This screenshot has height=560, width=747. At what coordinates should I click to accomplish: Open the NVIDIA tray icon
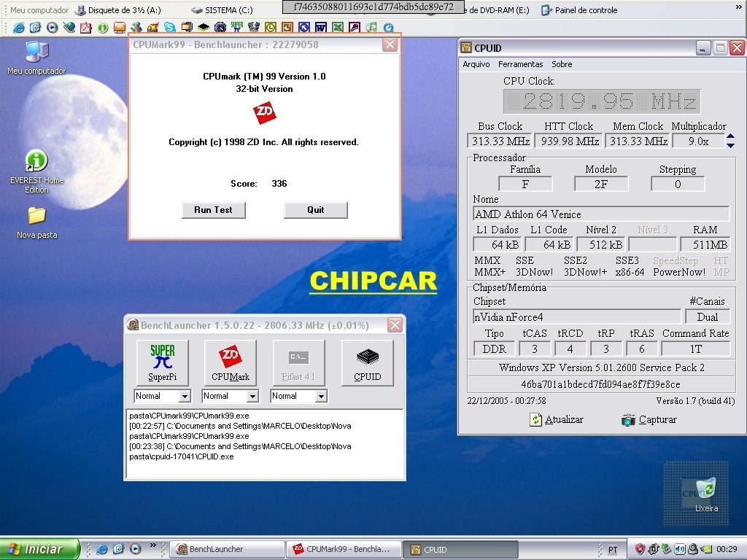click(706, 549)
